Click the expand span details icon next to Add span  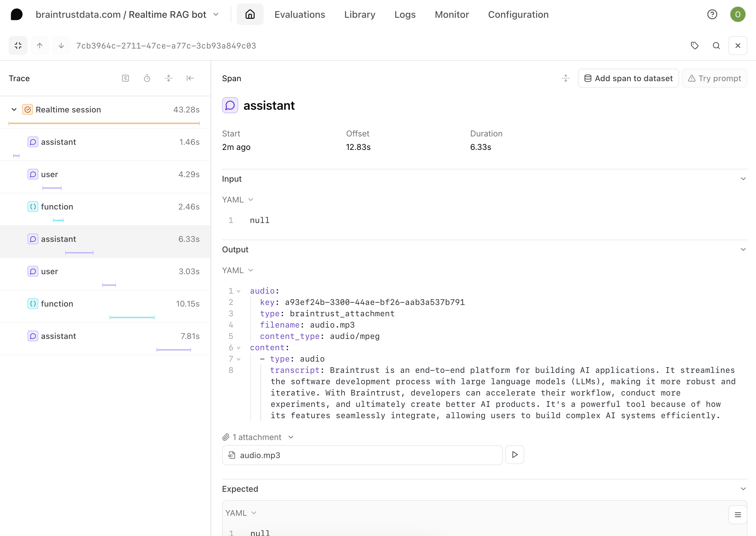pyautogui.click(x=566, y=78)
